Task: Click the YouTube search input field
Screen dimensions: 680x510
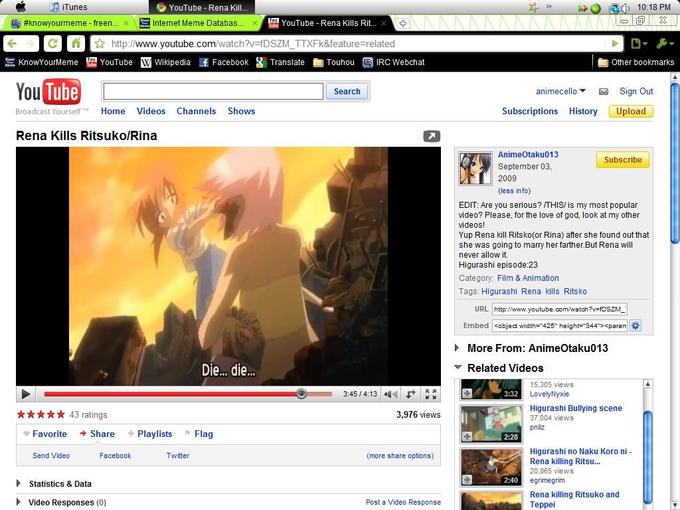Action: click(x=213, y=92)
